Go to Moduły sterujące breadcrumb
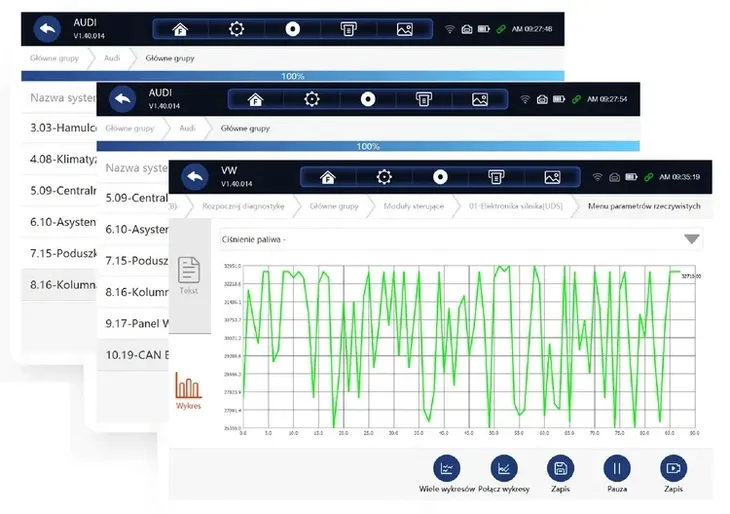This screenshot has width=730, height=514. pos(413,206)
